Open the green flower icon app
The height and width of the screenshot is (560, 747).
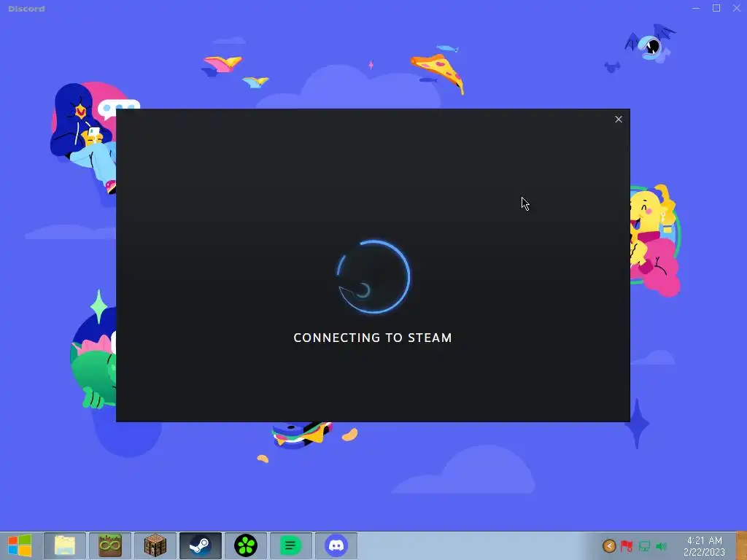click(246, 545)
